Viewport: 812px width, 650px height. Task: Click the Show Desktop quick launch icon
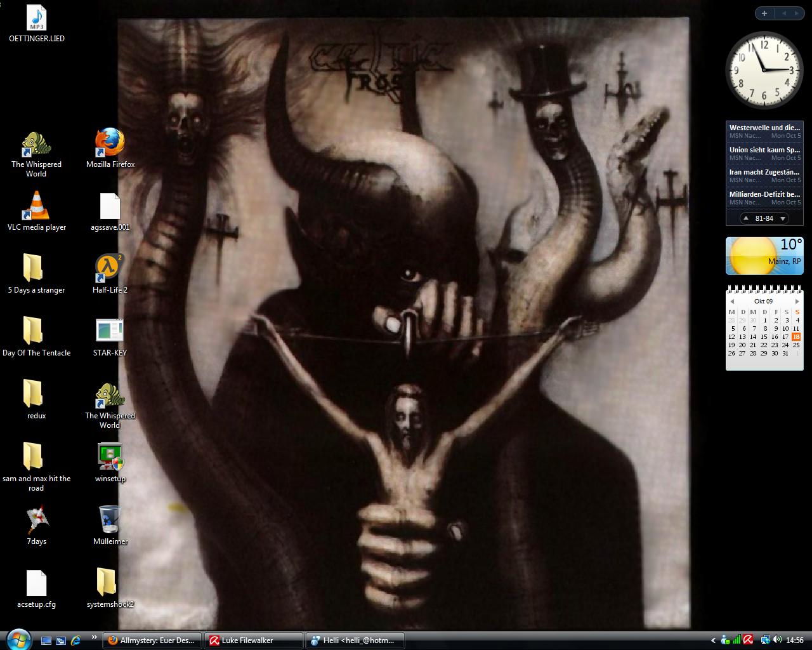pyautogui.click(x=46, y=640)
